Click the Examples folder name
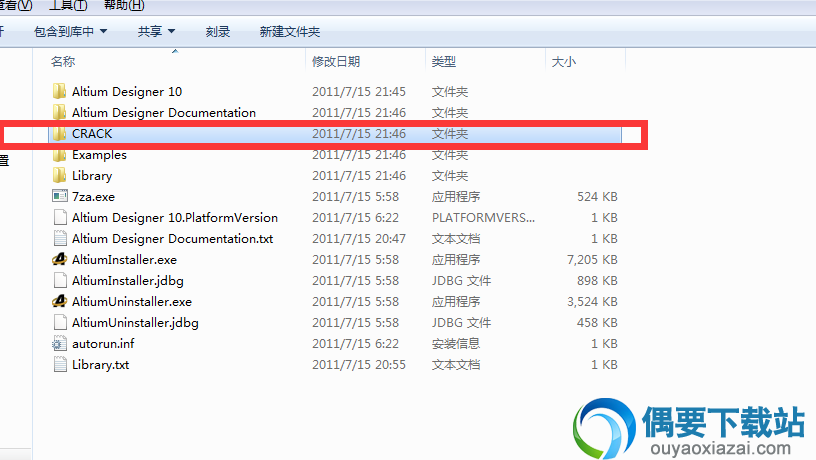Image resolution: width=816 pixels, height=460 pixels. tap(99, 155)
